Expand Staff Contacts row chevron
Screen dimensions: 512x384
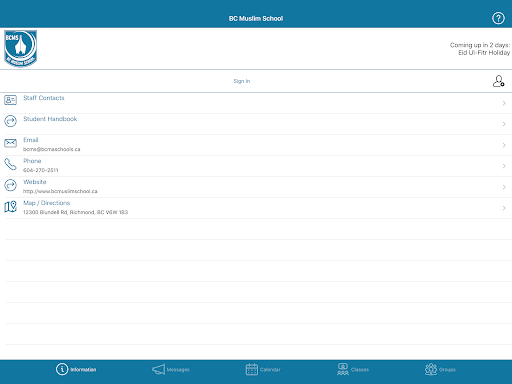tap(504, 103)
